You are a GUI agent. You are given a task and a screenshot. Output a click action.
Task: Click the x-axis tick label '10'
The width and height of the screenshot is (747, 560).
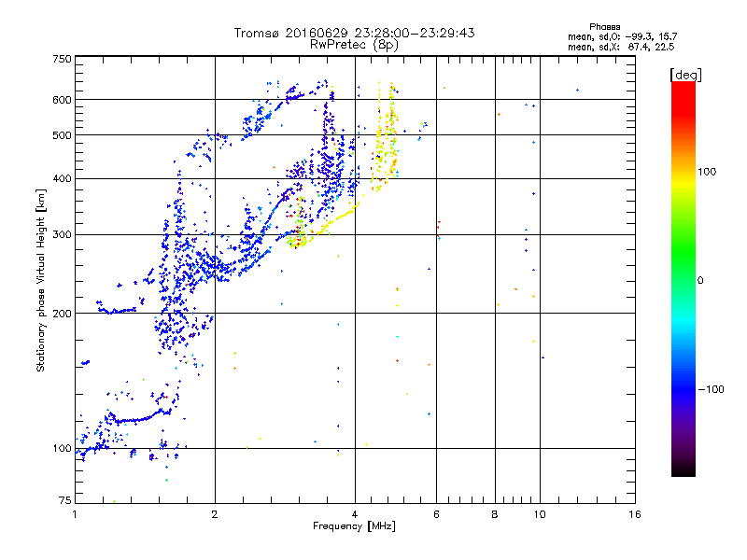(540, 514)
